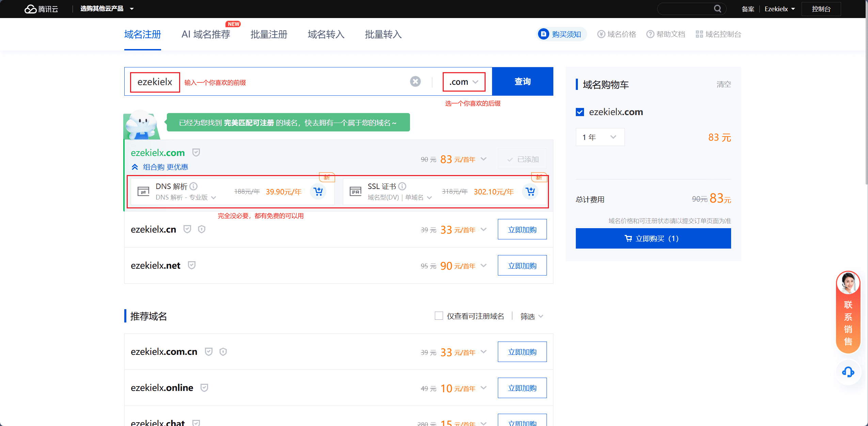
Task: Expand ezekielx.online price details chevron
Action: 484,388
